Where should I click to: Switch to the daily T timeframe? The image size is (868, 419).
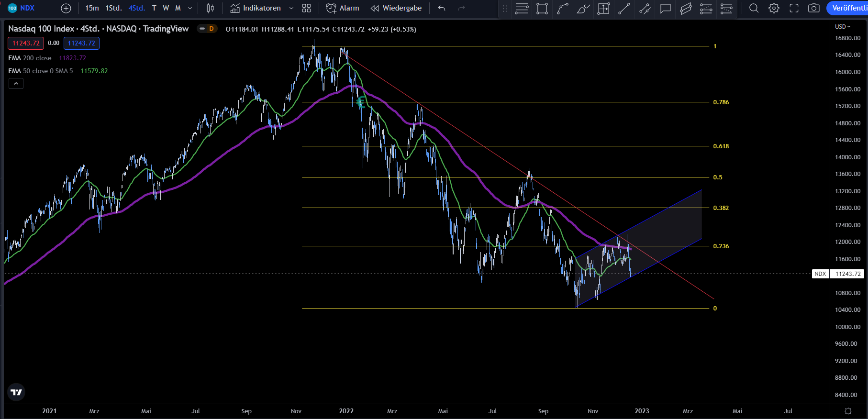pyautogui.click(x=154, y=8)
